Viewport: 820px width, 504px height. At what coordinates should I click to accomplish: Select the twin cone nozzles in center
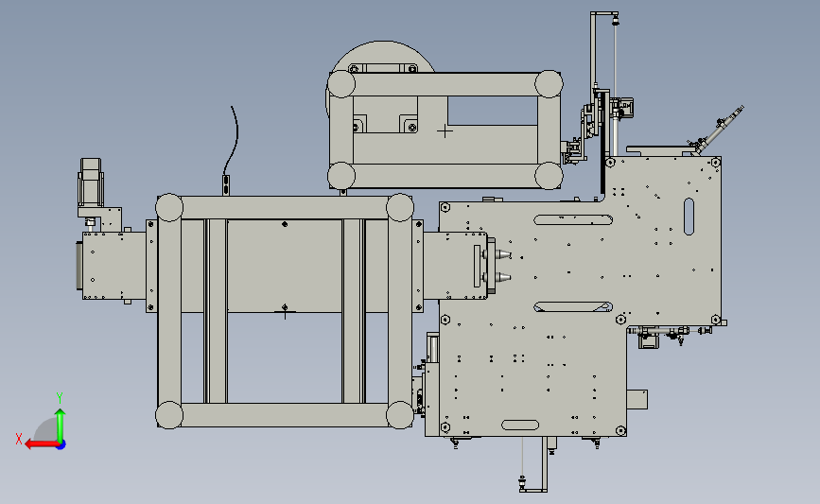(497, 266)
